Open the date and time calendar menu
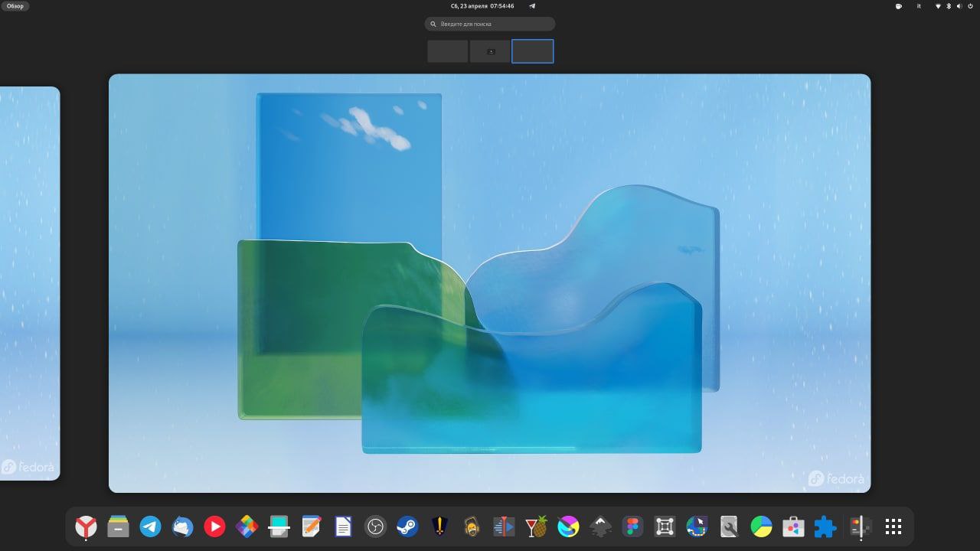Image resolution: width=980 pixels, height=551 pixels. coord(482,6)
